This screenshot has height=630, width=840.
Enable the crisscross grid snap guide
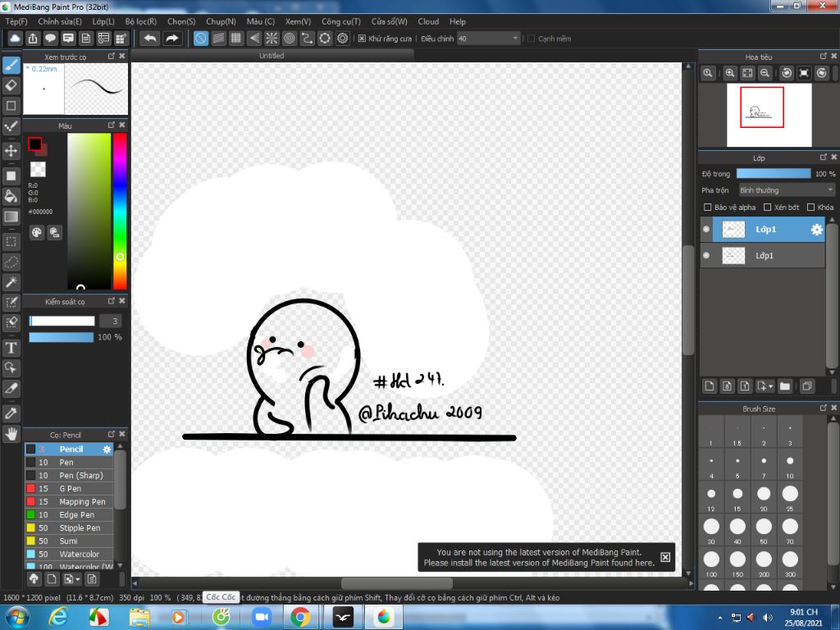pyautogui.click(x=235, y=39)
